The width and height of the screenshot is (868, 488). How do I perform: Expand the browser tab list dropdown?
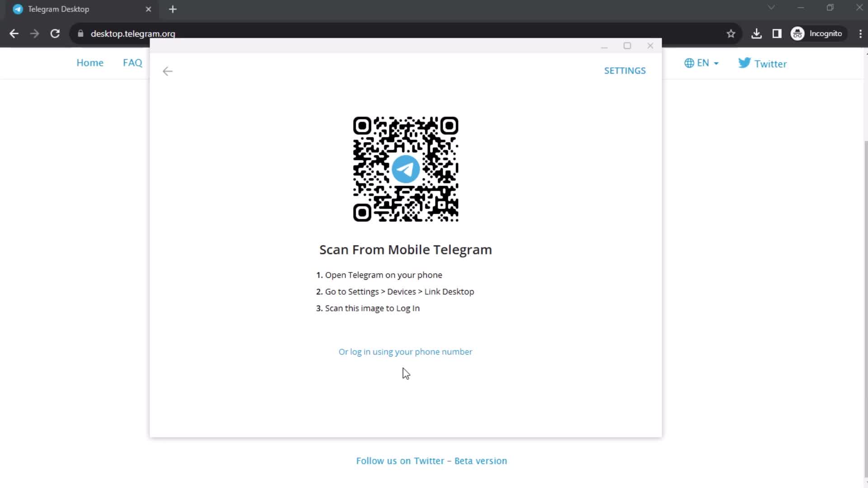771,8
